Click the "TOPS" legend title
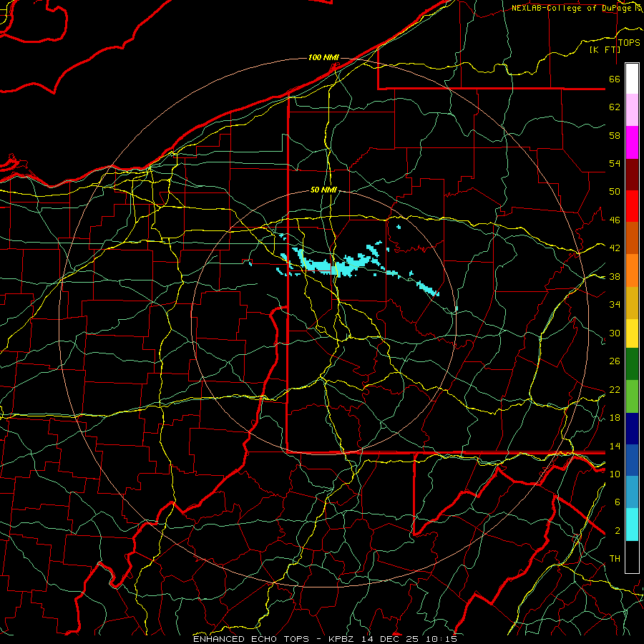 point(629,43)
